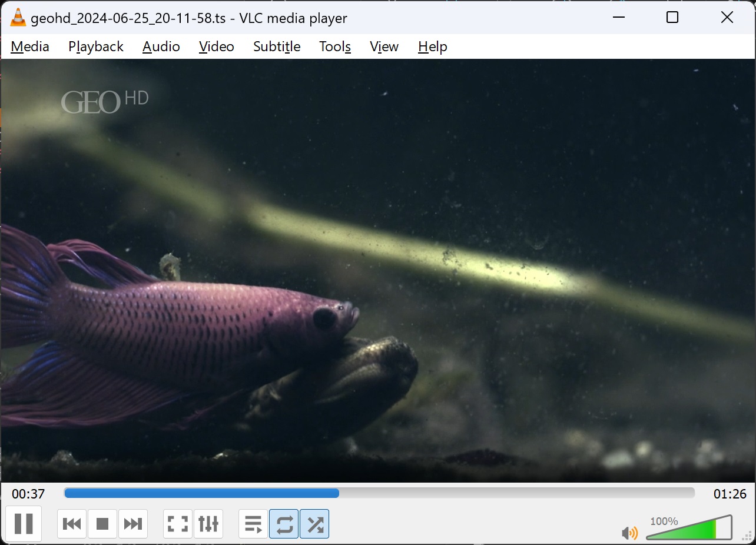The width and height of the screenshot is (756, 545).
Task: Set volume using the green volume slider
Action: click(x=689, y=527)
